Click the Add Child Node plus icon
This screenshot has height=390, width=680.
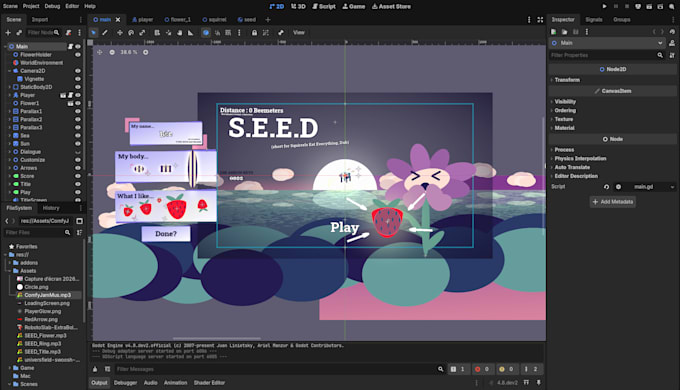(x=8, y=33)
